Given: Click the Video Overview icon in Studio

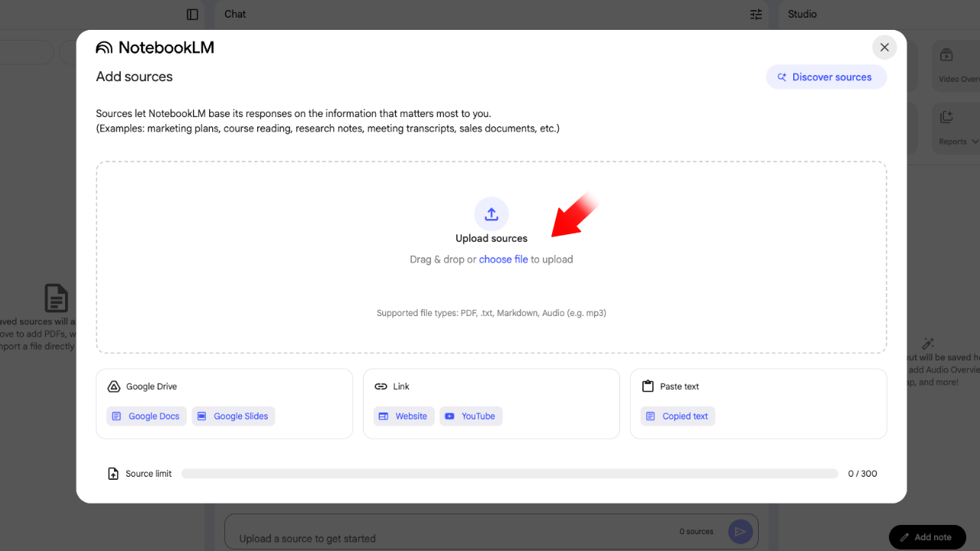Looking at the screenshot, I should 946,55.
